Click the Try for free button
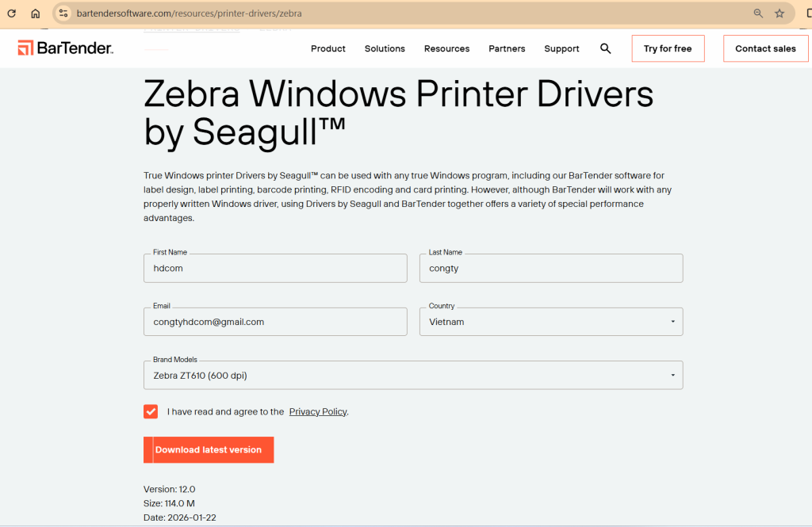812x527 pixels. pyautogui.click(x=668, y=48)
